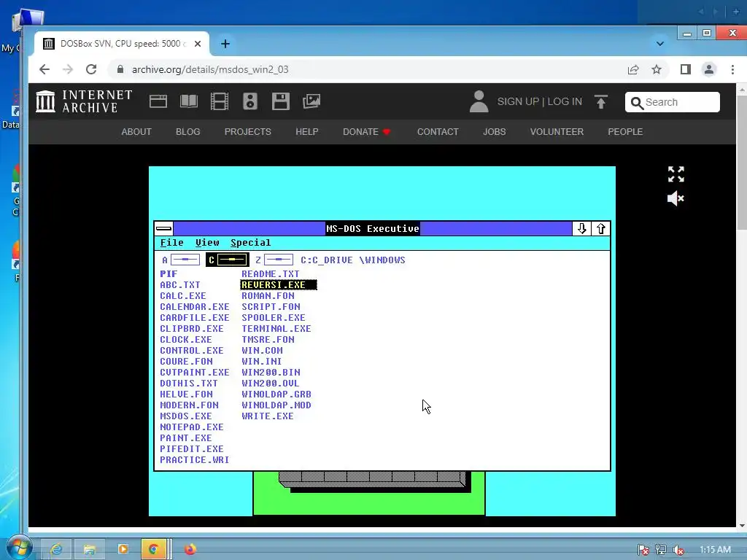Click VOLUNTEER in the Archive nav

557,132
